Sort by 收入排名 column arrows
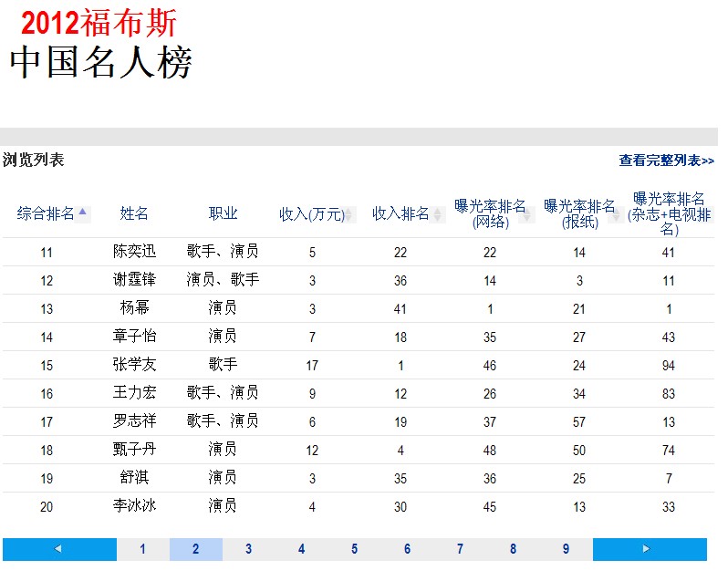 (x=437, y=214)
